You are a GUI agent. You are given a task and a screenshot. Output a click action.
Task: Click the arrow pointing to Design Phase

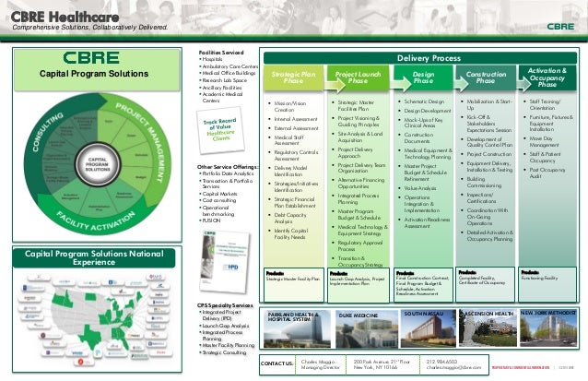[x=401, y=84]
